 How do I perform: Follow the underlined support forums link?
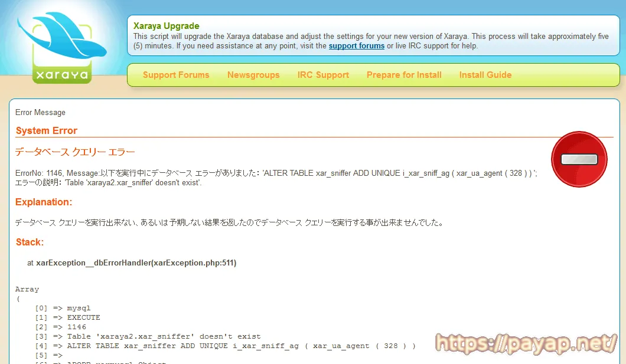pyautogui.click(x=356, y=46)
